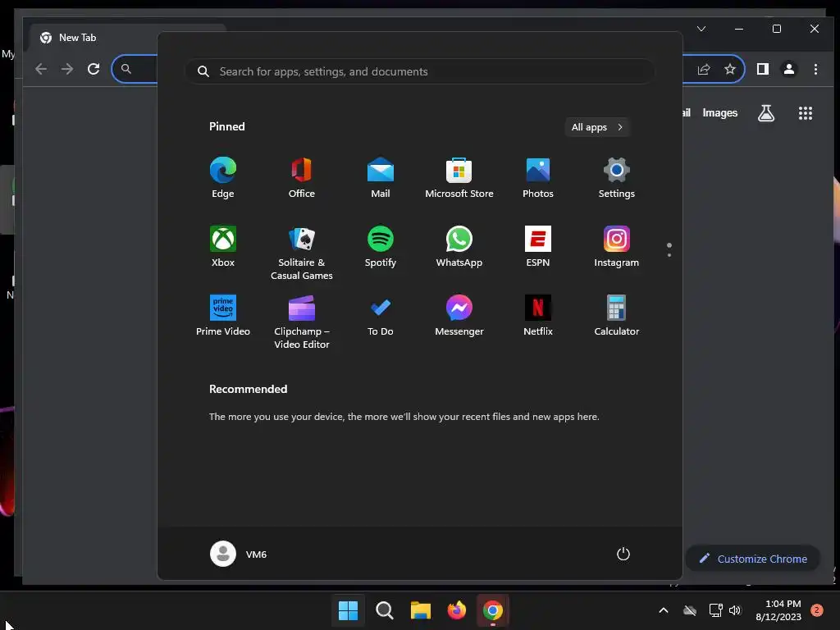The image size is (840, 630).
Task: Go forward in Chrome
Action: pyautogui.click(x=67, y=69)
